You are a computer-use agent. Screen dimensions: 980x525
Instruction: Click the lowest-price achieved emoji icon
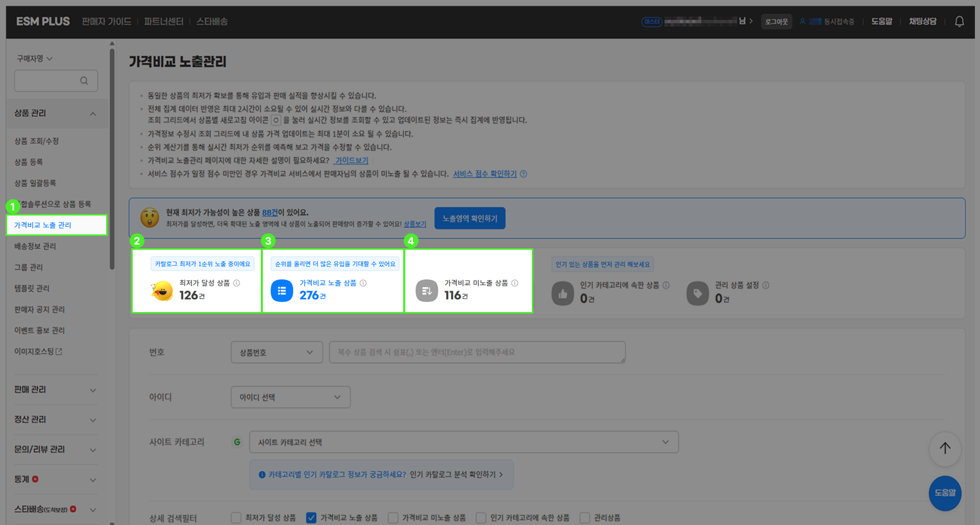(x=162, y=291)
